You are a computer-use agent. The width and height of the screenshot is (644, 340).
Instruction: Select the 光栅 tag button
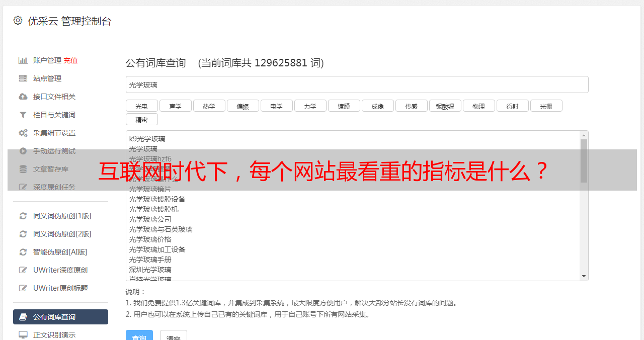point(546,106)
